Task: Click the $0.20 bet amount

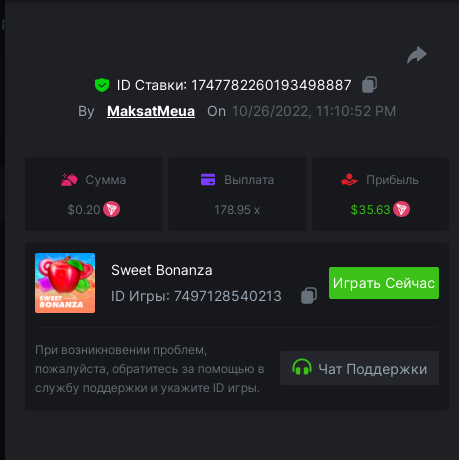Action: (84, 210)
